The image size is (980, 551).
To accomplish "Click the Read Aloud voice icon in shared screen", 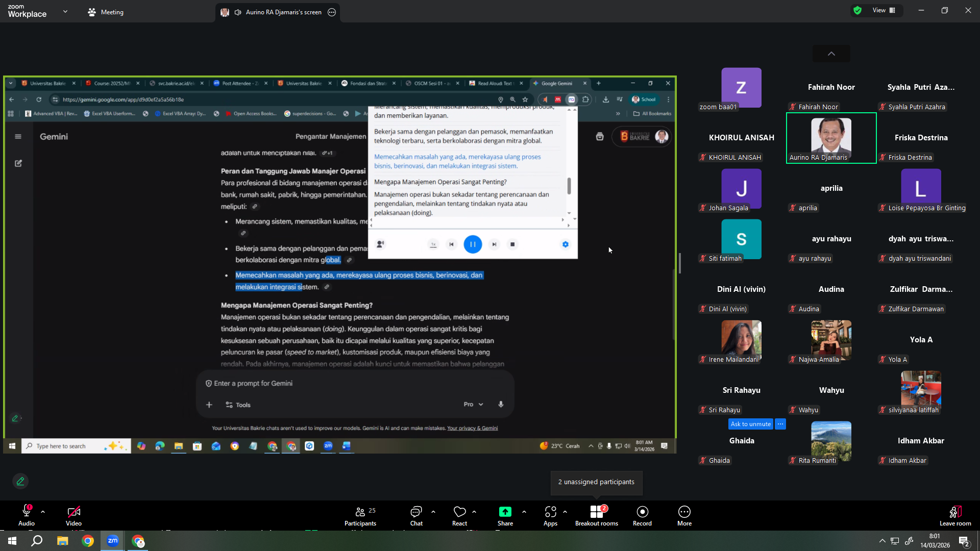I will tap(380, 244).
